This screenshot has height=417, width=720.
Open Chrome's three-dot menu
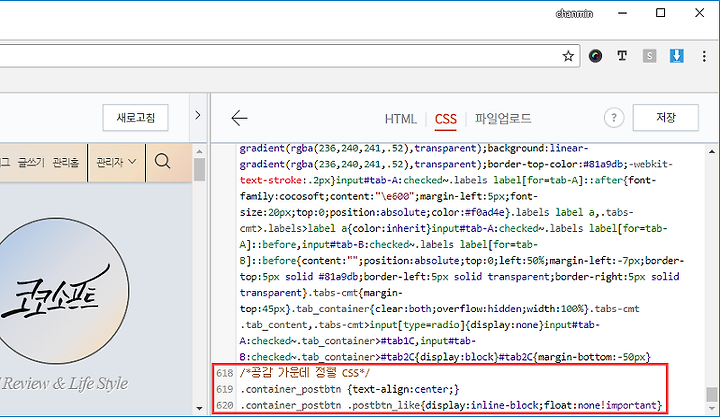[704, 56]
